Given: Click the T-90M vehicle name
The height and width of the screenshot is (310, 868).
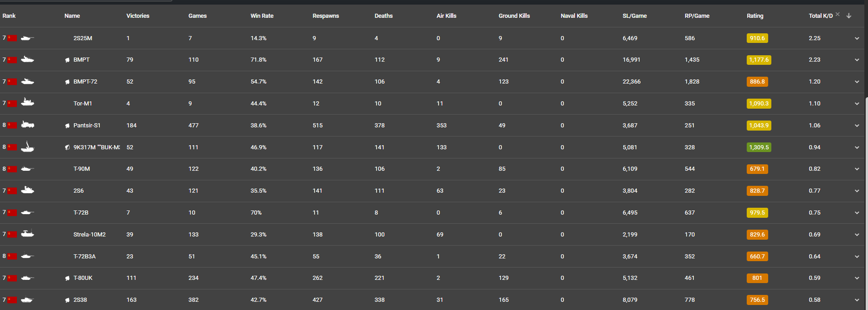Looking at the screenshot, I should point(82,169).
